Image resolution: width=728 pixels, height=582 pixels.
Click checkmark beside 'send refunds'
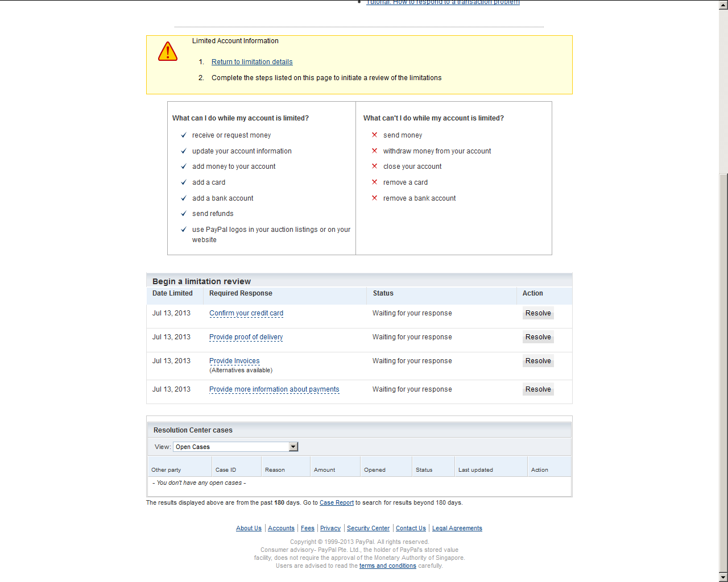coord(184,214)
